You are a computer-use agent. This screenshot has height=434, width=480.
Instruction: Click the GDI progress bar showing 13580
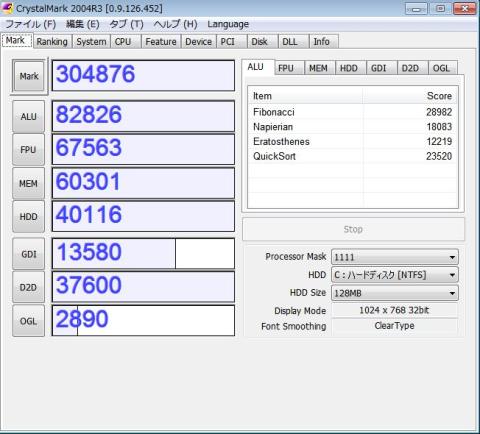click(143, 253)
